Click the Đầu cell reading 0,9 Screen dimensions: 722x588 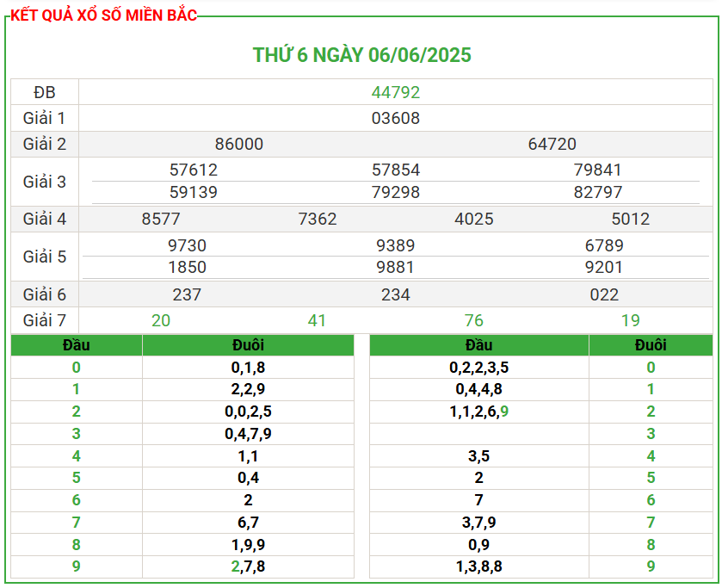pyautogui.click(x=478, y=545)
